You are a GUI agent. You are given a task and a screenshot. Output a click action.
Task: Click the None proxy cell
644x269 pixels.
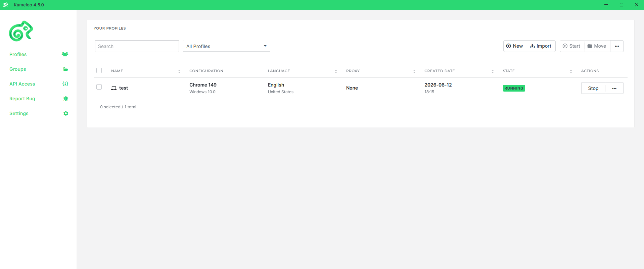[352, 88]
